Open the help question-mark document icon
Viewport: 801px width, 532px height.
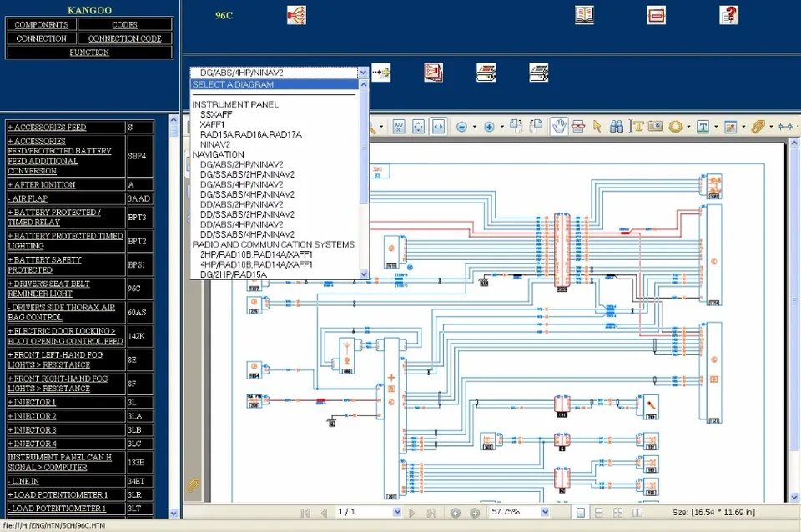(x=729, y=15)
